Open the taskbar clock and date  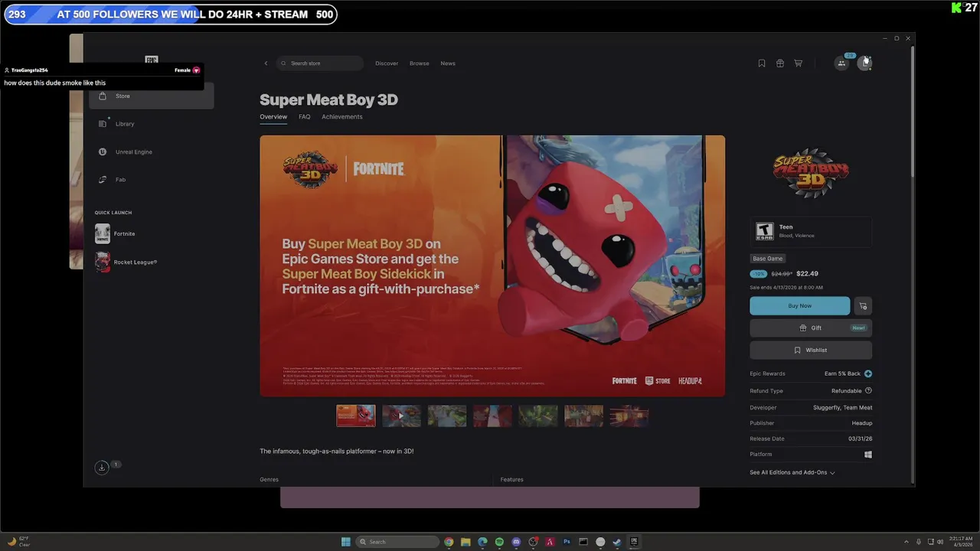961,542
